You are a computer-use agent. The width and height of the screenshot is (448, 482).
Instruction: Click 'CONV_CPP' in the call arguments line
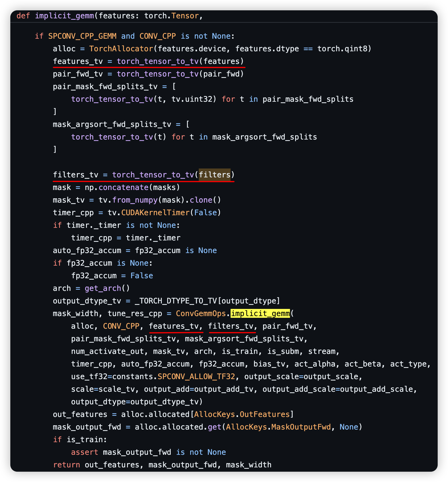(x=121, y=326)
